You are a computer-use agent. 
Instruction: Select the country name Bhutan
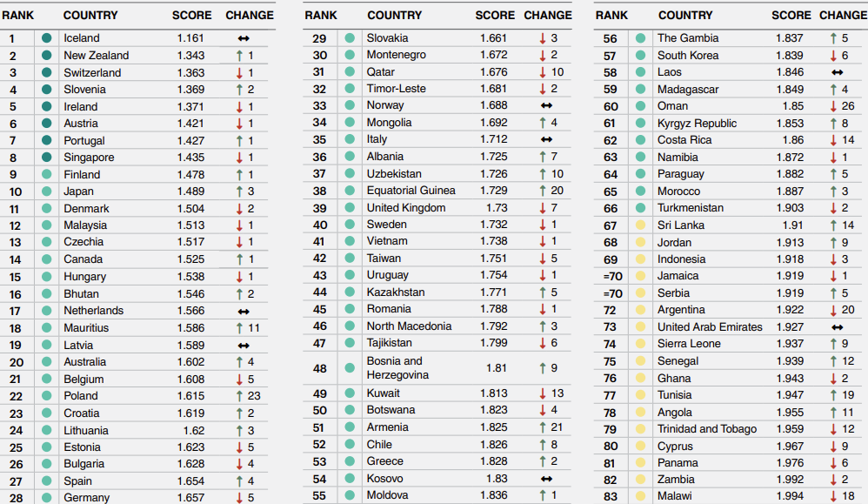82,294
